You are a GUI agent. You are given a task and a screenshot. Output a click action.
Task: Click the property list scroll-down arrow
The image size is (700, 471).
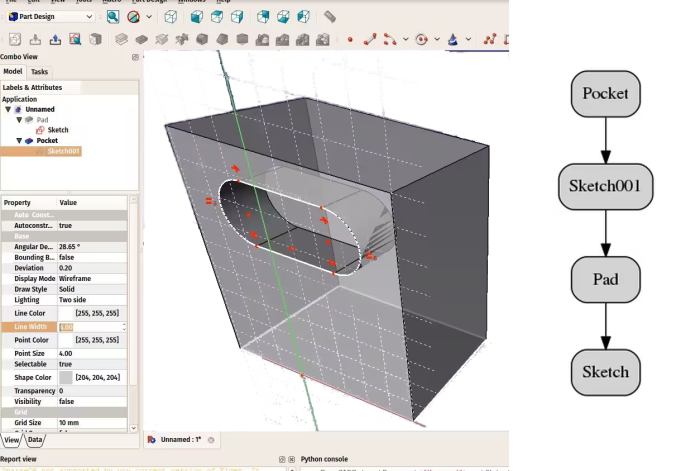(x=133, y=428)
